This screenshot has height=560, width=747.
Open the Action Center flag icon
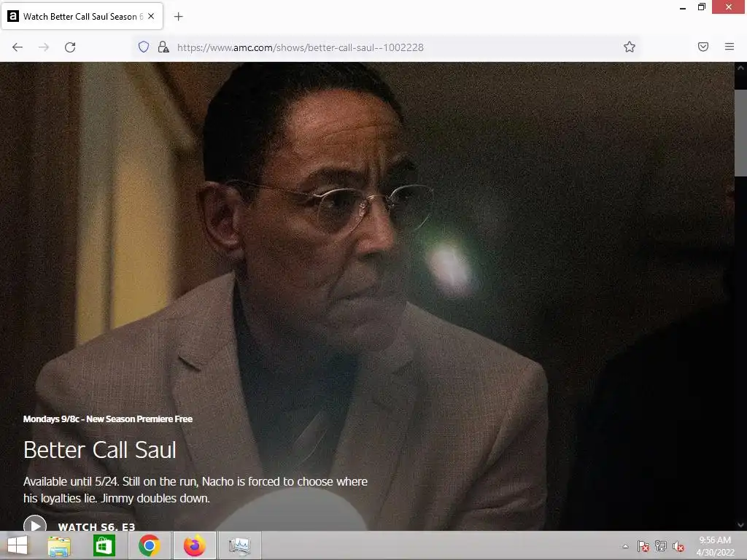click(643, 546)
